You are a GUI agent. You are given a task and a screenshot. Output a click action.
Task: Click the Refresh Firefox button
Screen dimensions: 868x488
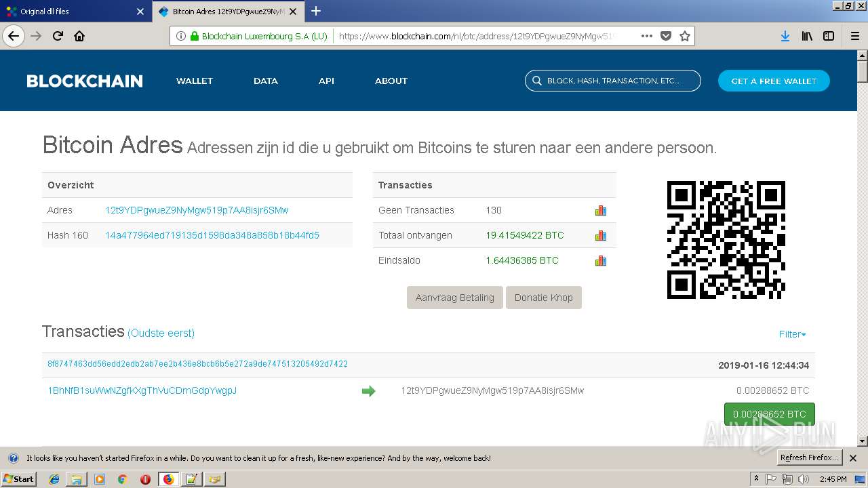[x=809, y=457]
